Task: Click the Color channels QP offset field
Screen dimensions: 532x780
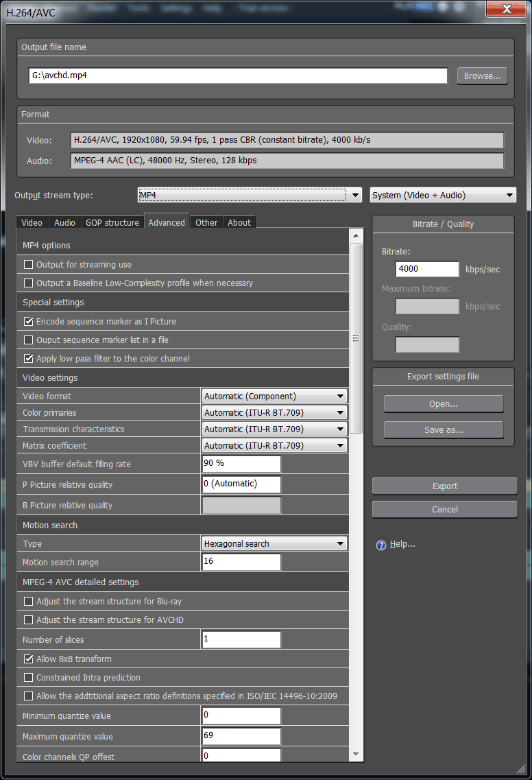Action: click(x=241, y=755)
